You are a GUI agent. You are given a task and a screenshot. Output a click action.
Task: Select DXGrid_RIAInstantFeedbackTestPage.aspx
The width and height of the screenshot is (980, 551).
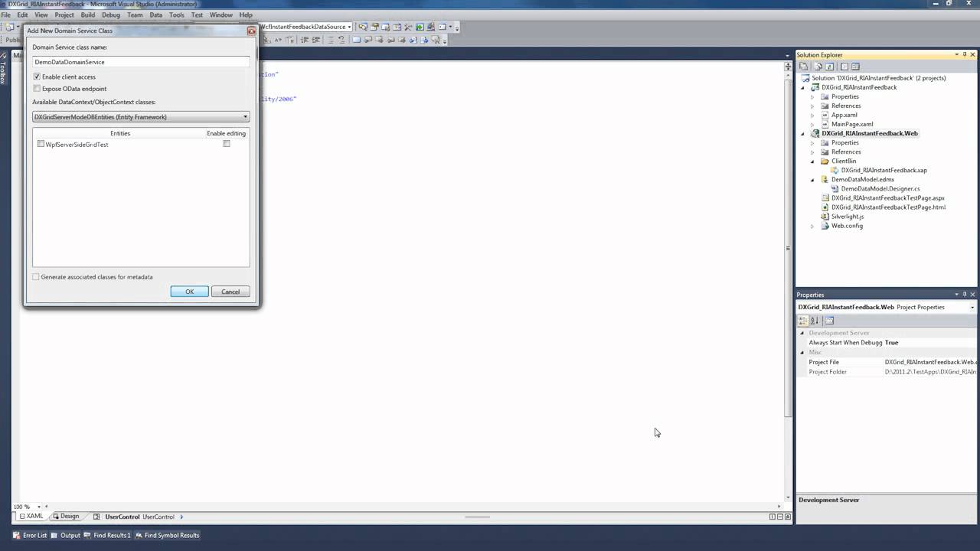[888, 198]
